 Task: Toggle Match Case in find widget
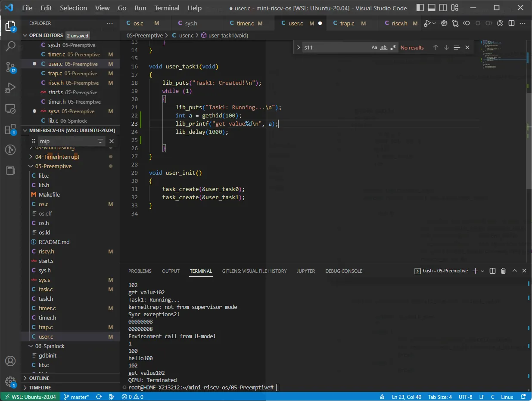pyautogui.click(x=374, y=48)
